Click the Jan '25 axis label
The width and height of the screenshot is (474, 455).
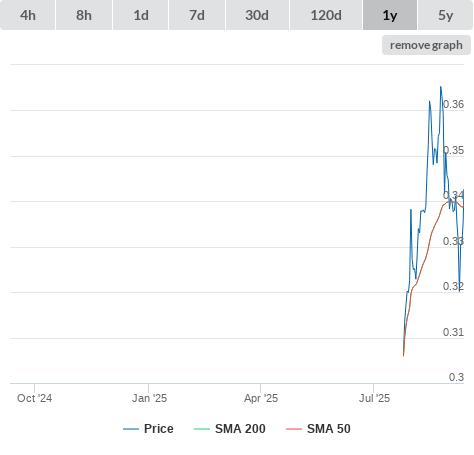click(x=149, y=398)
